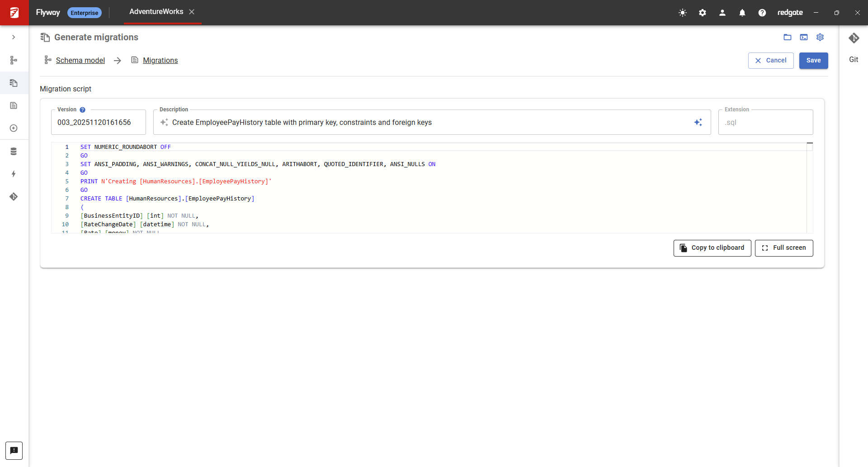Screen dimensions: 868x467
Task: Open the migration generation settings gear
Action: coord(820,37)
